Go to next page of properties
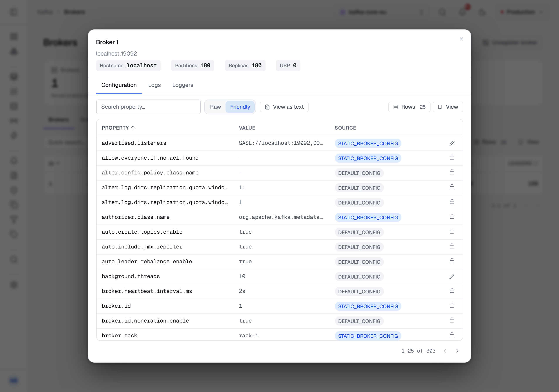 point(457,351)
